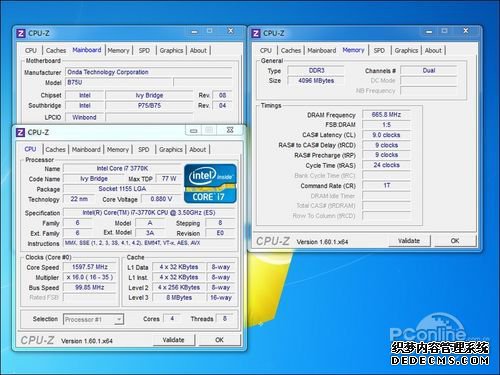500x375 pixels.
Task: Click the 22 nm technology value
Action: tap(79, 199)
